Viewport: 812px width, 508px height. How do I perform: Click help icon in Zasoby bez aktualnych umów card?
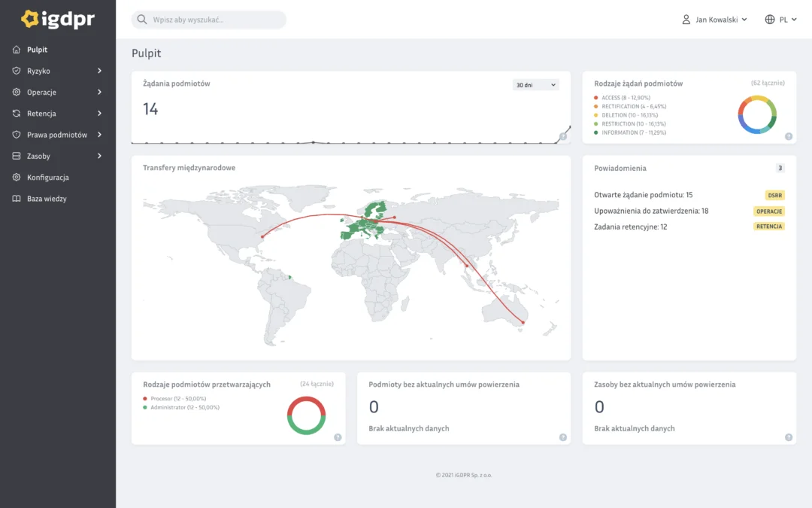click(788, 437)
